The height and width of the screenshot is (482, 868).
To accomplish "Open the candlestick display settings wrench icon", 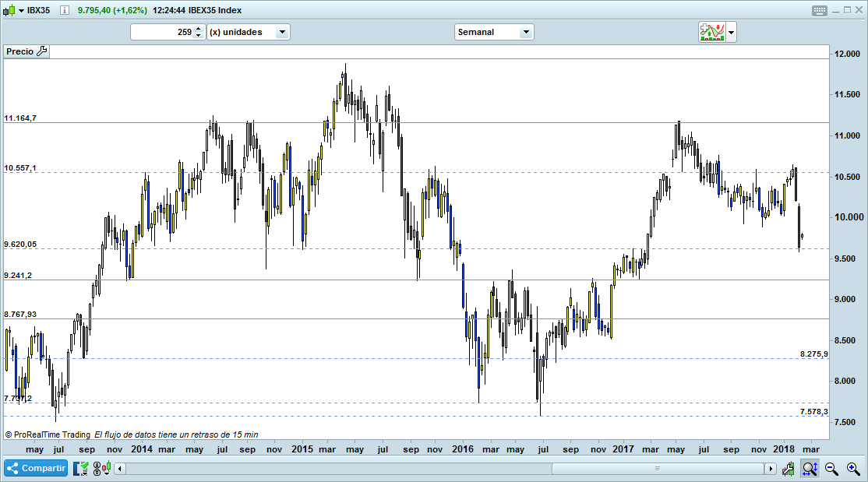I will (x=788, y=468).
